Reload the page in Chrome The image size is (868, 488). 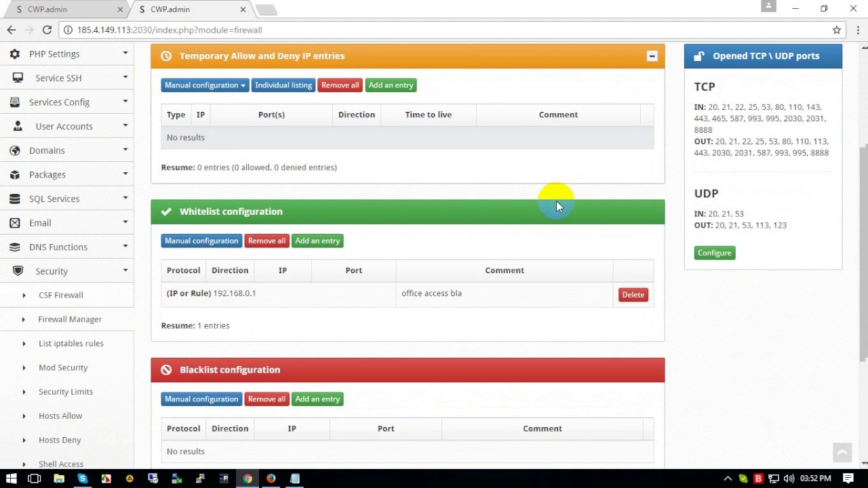point(47,30)
